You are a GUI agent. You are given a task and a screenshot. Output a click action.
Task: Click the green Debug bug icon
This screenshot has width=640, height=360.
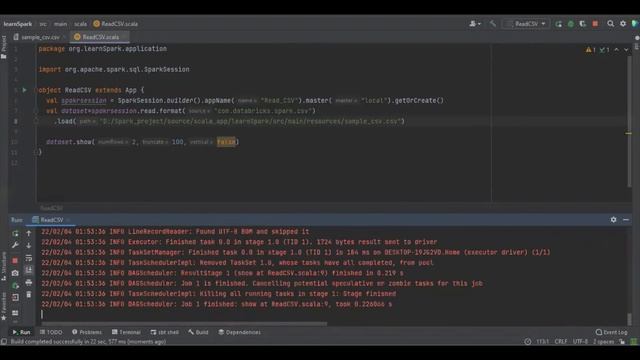571,24
